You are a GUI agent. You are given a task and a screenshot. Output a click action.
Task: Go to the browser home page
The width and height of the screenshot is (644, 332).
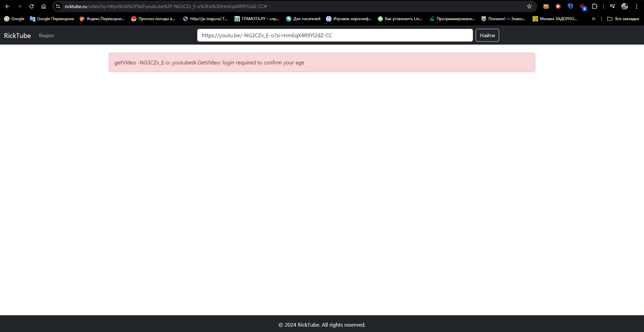click(x=44, y=6)
